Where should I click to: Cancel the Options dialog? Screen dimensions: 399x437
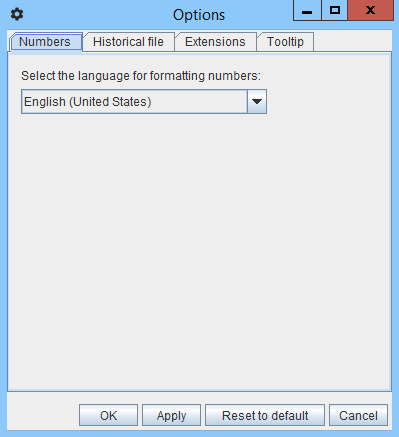(358, 415)
